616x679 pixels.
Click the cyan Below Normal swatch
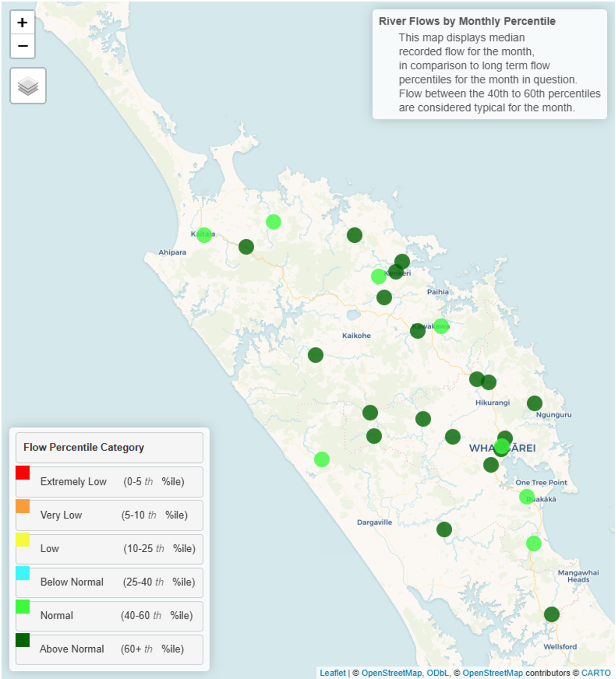tap(23, 573)
